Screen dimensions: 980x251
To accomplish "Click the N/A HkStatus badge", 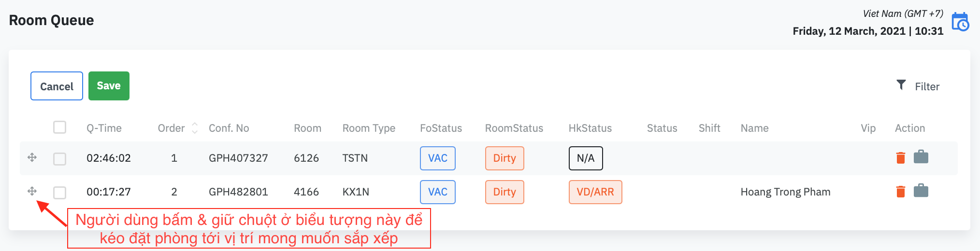I will tap(585, 158).
